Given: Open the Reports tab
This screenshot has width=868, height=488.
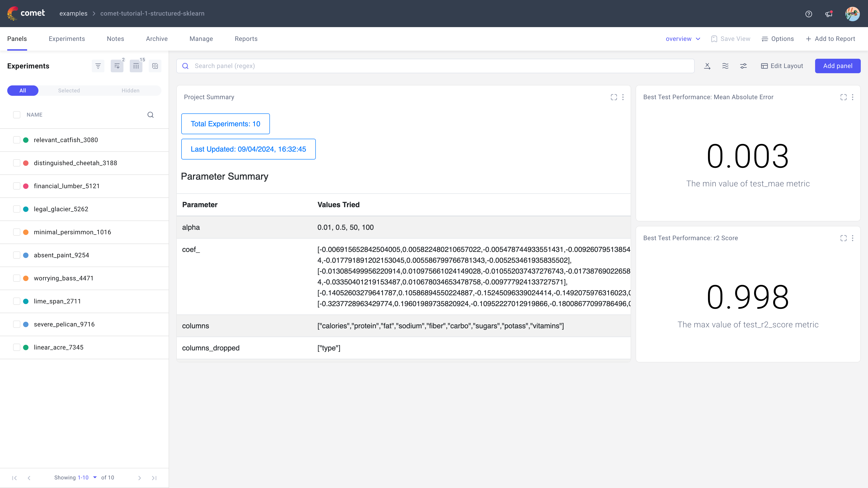Looking at the screenshot, I should click(x=246, y=39).
